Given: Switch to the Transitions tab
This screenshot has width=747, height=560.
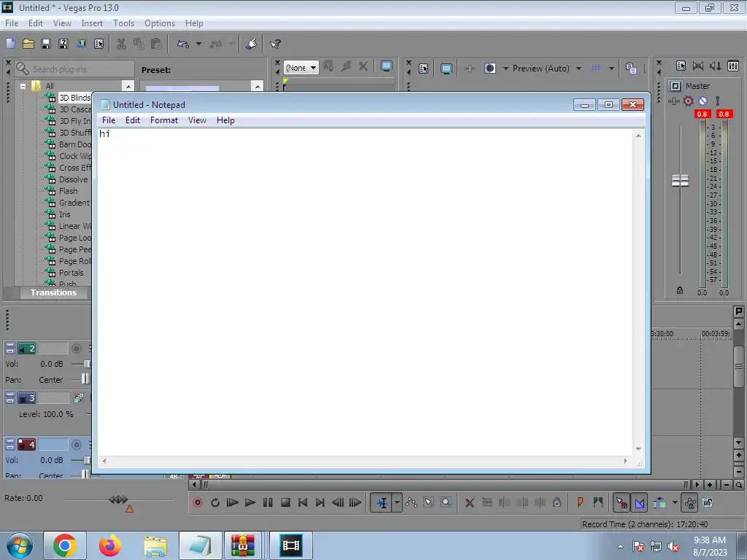Looking at the screenshot, I should 53,292.
